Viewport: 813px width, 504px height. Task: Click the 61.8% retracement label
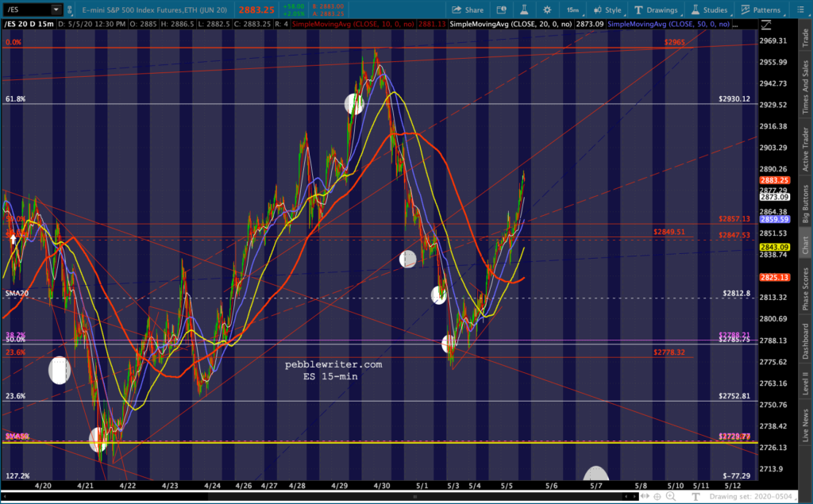tap(15, 98)
